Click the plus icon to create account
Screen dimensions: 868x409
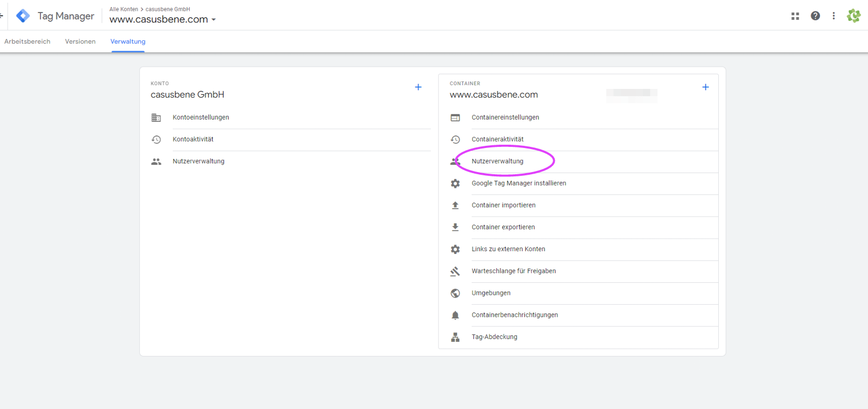418,87
